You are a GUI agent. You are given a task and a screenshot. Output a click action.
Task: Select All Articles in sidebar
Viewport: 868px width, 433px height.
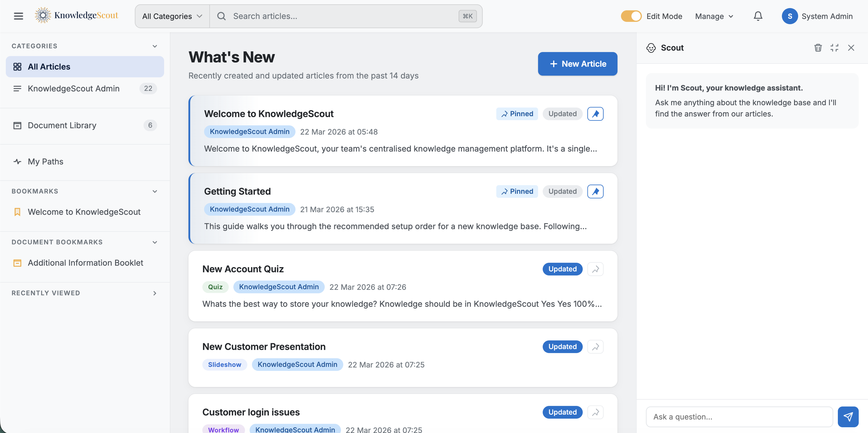[85, 67]
